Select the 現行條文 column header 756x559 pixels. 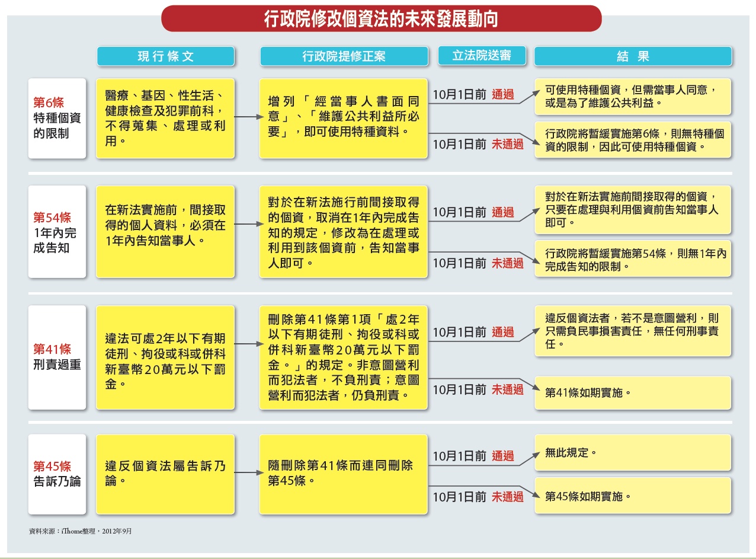point(165,56)
